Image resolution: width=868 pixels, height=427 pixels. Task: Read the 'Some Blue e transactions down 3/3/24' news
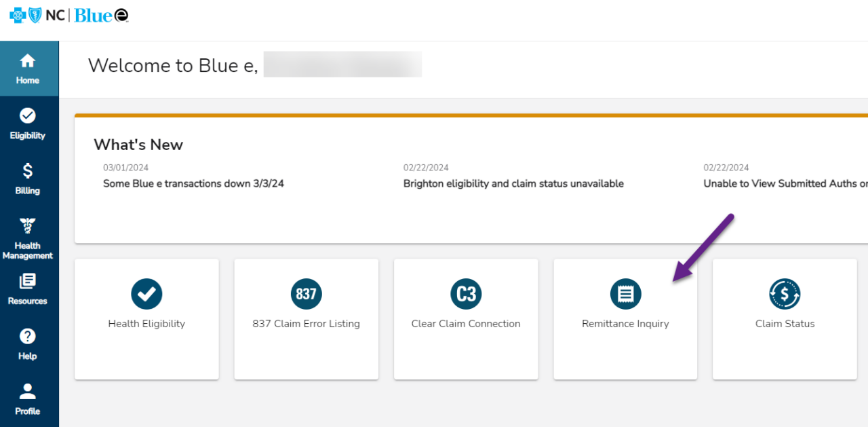point(193,183)
